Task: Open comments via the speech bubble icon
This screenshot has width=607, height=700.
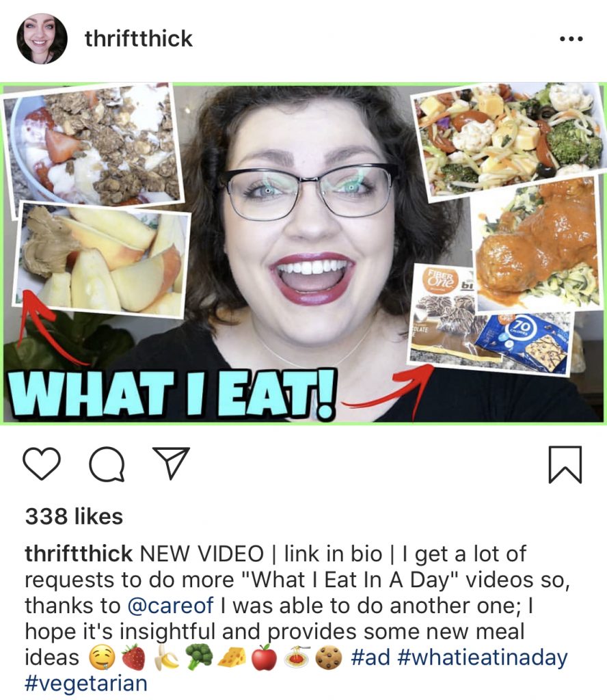Action: click(107, 464)
